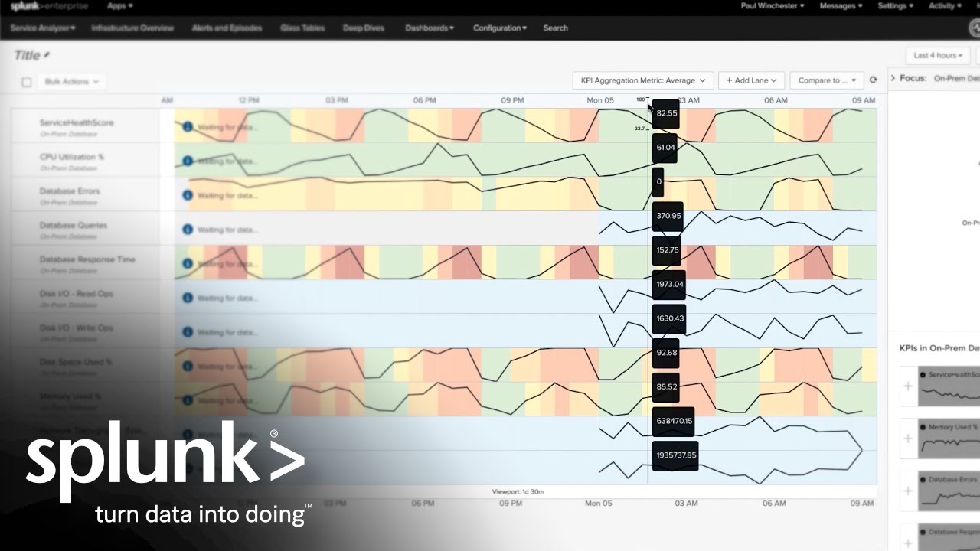
Task: Click the Mon 05 top timeline marker
Action: click(599, 100)
